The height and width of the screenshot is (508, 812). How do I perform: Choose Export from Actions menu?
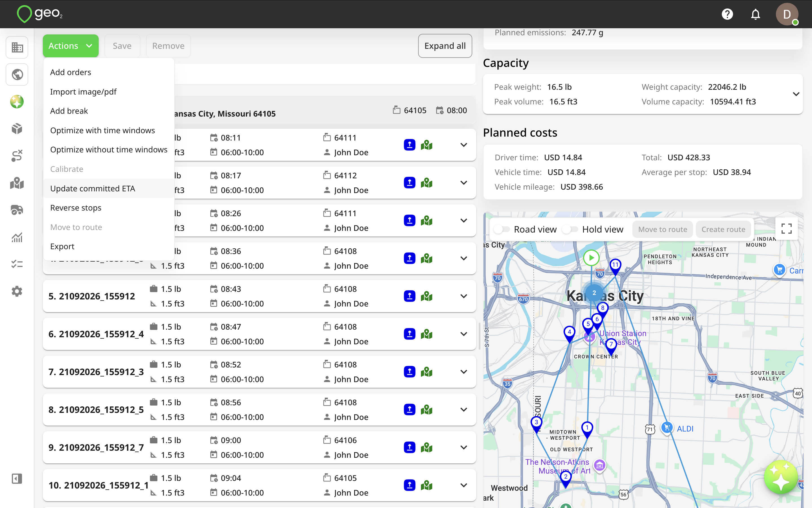point(108,246)
